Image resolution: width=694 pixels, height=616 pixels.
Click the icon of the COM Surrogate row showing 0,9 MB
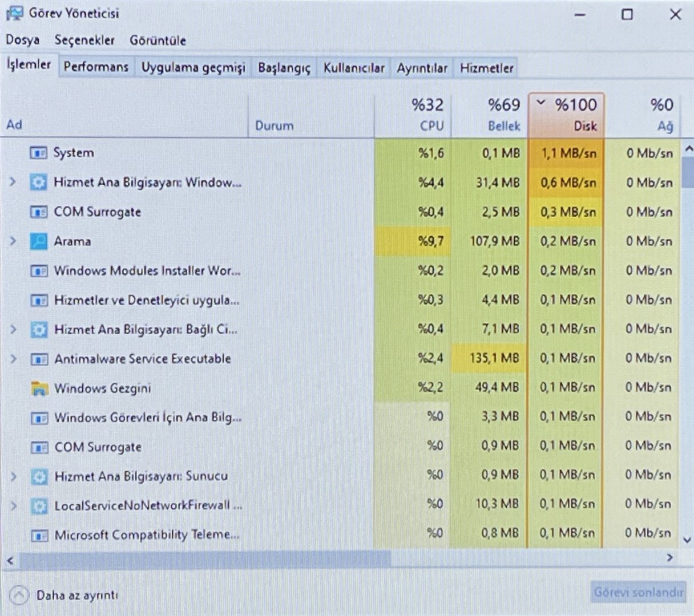click(x=39, y=447)
